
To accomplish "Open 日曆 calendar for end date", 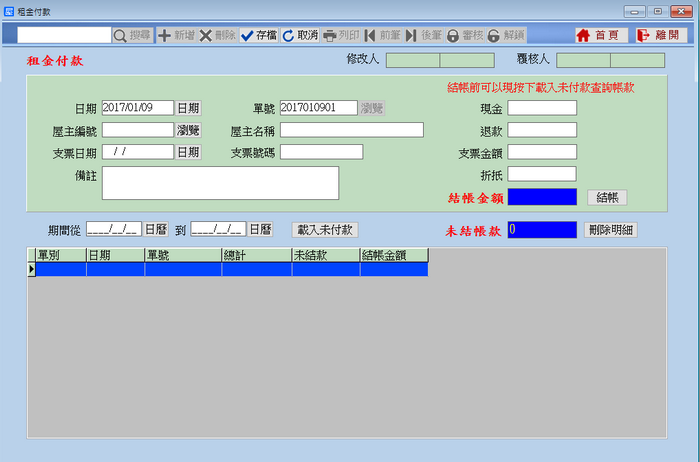I will [261, 229].
